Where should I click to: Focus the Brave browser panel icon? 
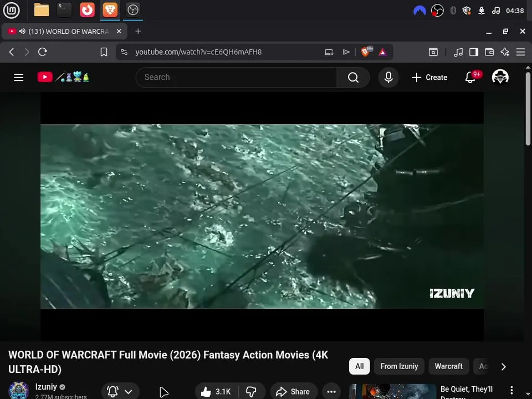(110, 10)
